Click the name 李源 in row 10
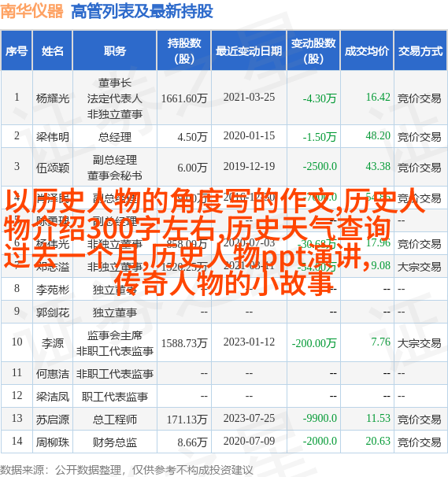448x477 pixels. click(x=53, y=343)
